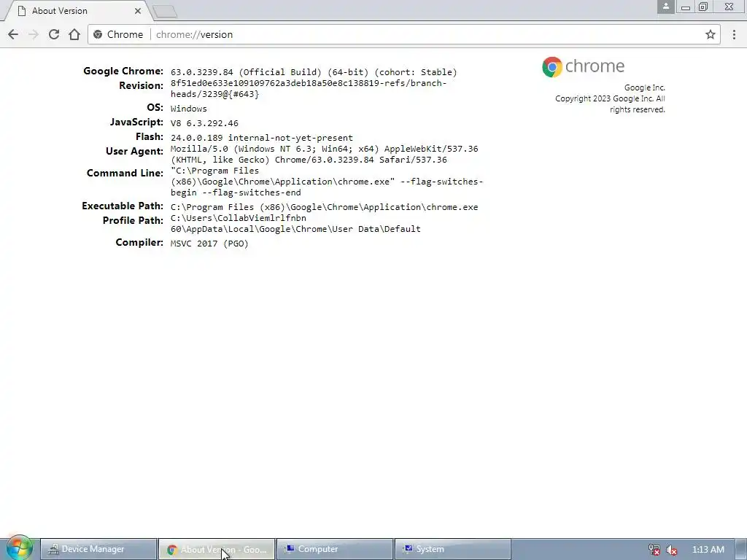Click the User Agent Mozilla/5.0 string

[x=325, y=155]
